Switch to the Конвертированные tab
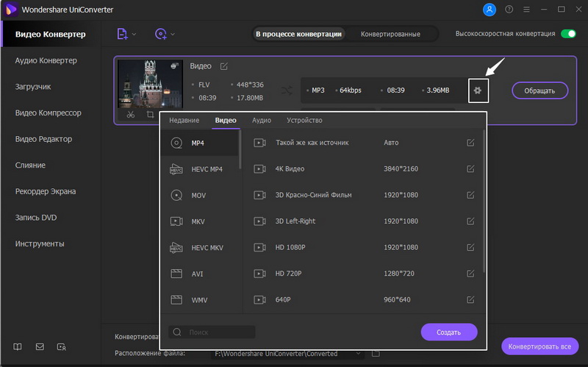This screenshot has height=367, width=588. point(390,34)
